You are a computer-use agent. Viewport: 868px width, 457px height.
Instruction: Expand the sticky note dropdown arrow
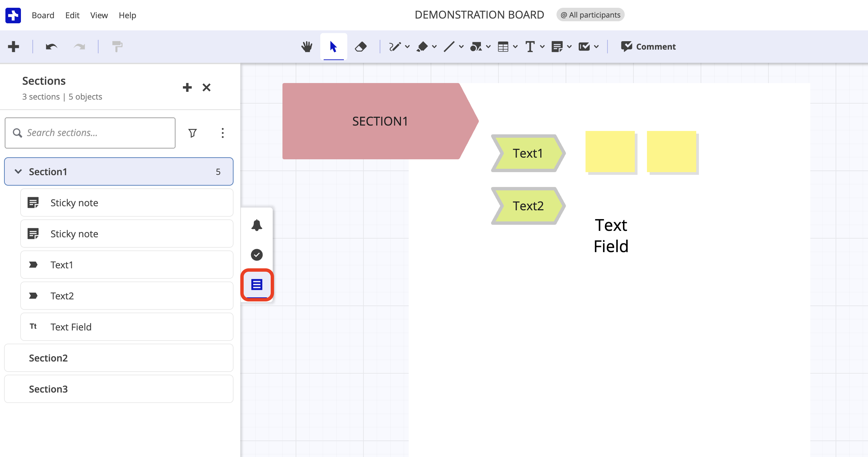click(x=569, y=47)
